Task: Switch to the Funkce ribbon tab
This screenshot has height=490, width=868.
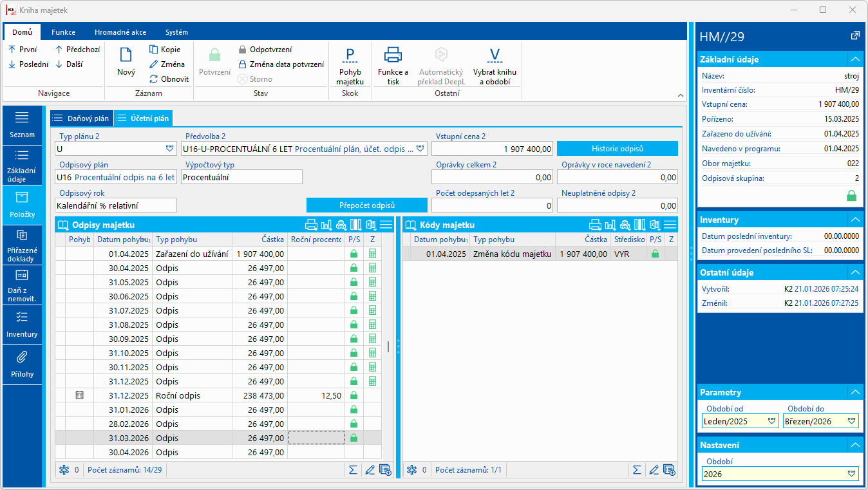Action: click(x=63, y=32)
